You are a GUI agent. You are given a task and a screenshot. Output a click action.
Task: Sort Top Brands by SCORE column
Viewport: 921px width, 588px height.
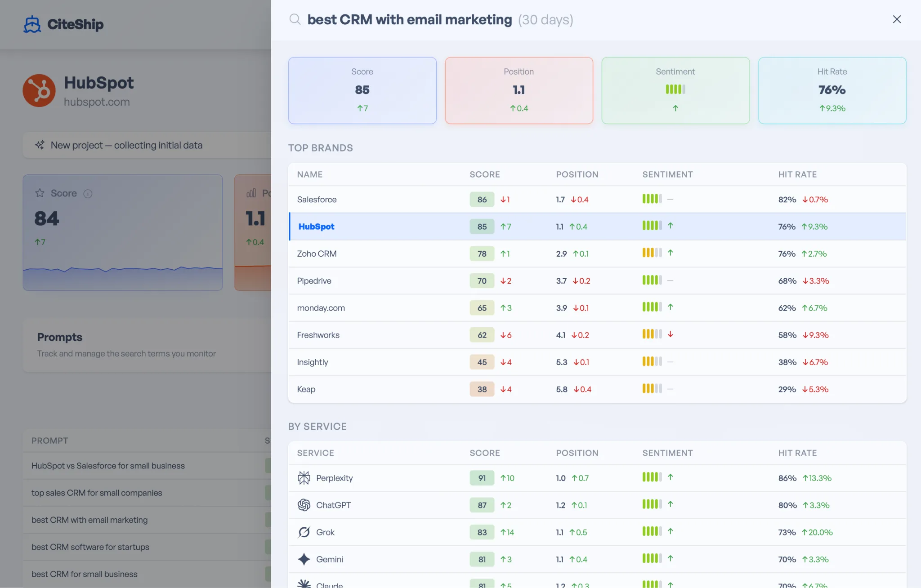click(485, 174)
